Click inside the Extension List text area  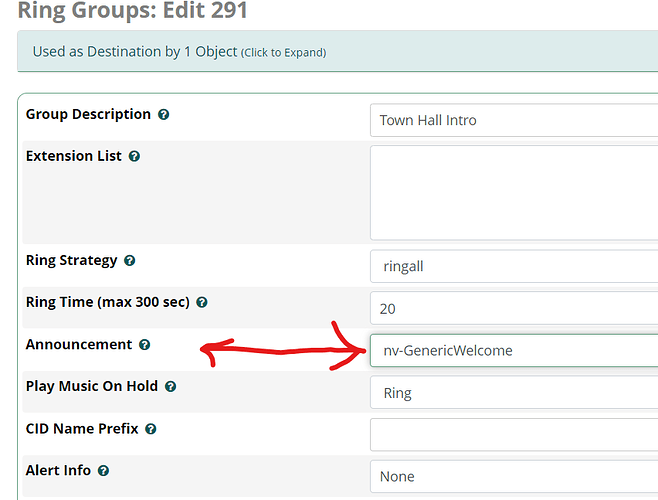pos(514,193)
